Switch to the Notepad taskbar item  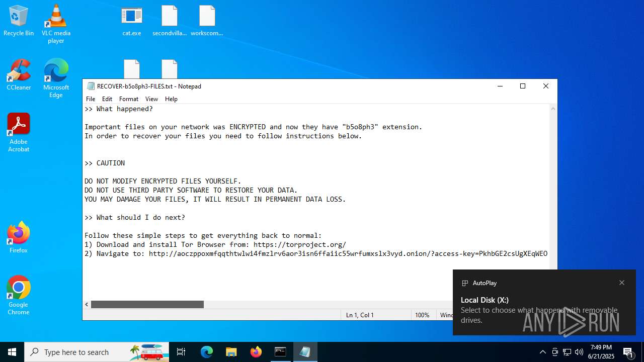point(305,352)
